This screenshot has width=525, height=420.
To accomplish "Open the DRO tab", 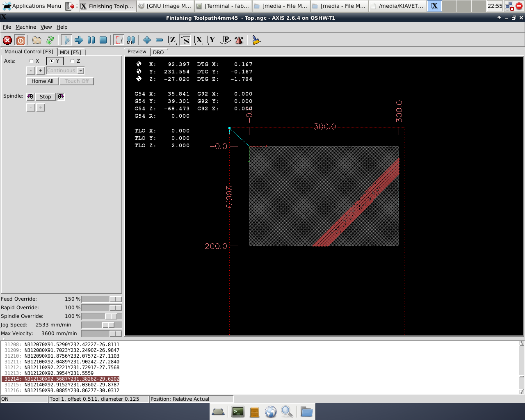I will [159, 52].
